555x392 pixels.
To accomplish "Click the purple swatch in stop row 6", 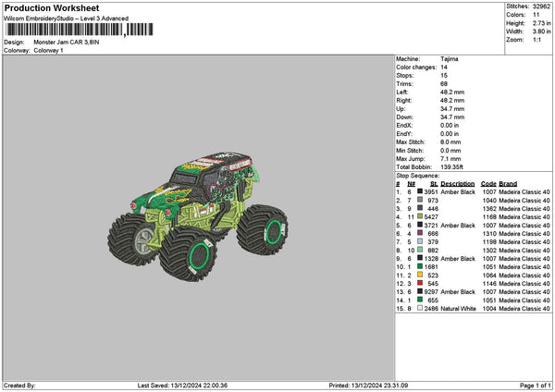I will [x=420, y=233].
